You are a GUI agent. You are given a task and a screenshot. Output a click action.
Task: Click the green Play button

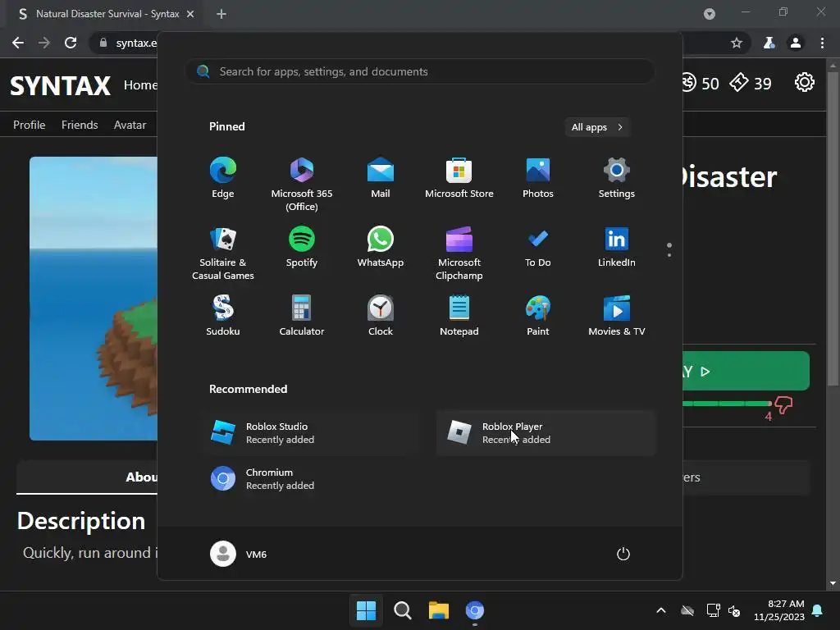point(746,371)
